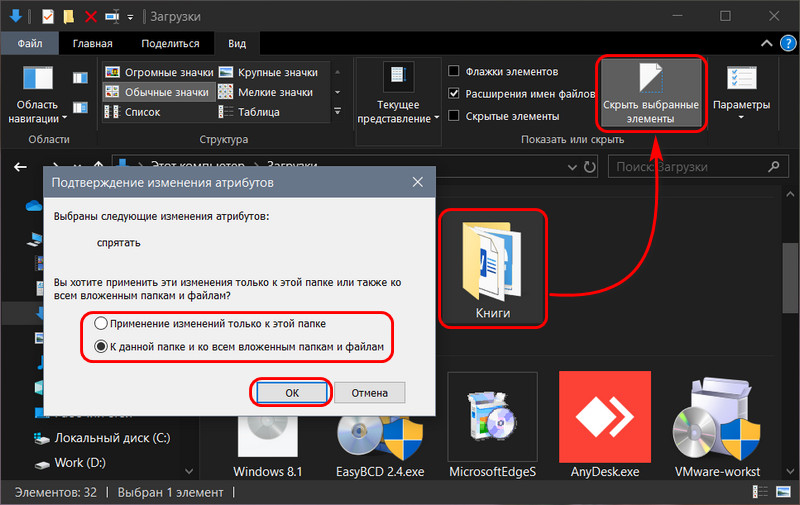Image resolution: width=800 pixels, height=505 pixels.
Task: Click the refresh icon in address bar
Action: (x=590, y=167)
